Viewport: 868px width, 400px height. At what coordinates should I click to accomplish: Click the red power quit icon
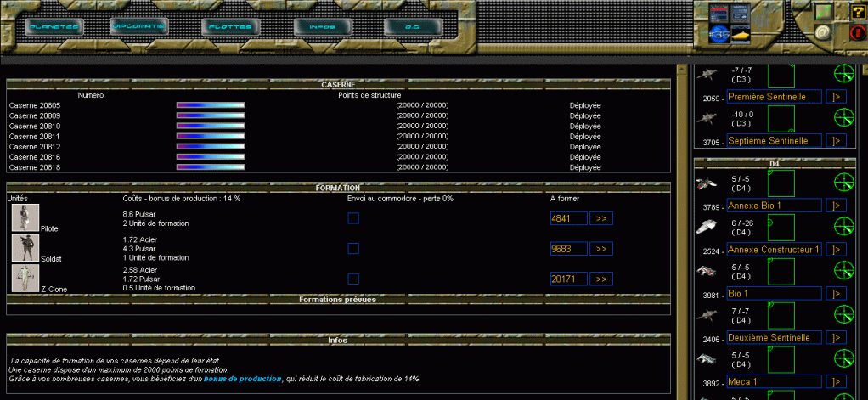tap(859, 33)
